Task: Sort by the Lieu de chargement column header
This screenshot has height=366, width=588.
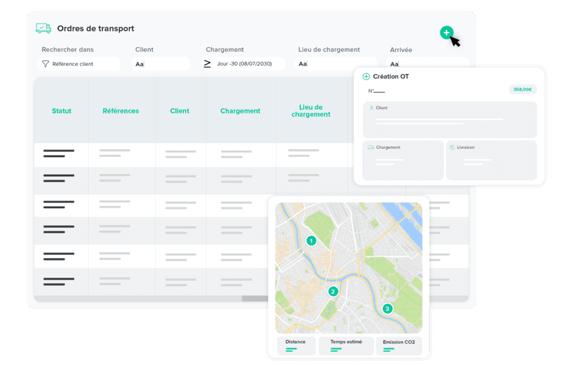Action: pos(311,111)
